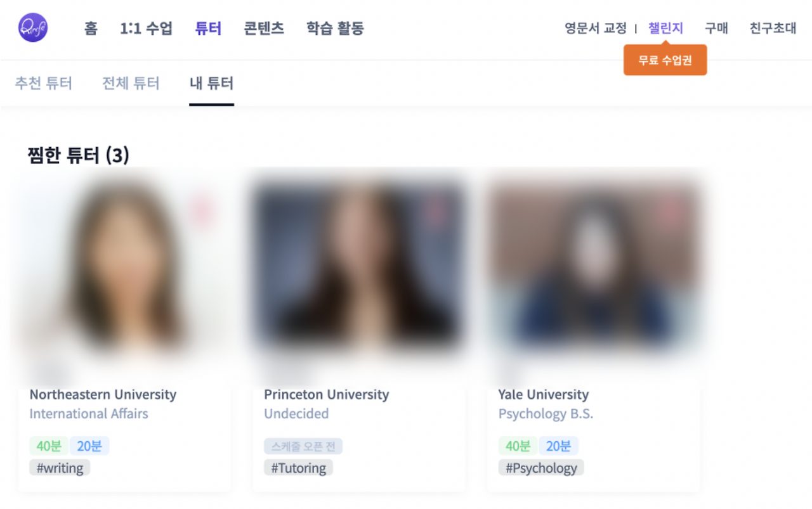Toggle heart on Princeton University tutor
The width and height of the screenshot is (812, 509).
(x=436, y=211)
